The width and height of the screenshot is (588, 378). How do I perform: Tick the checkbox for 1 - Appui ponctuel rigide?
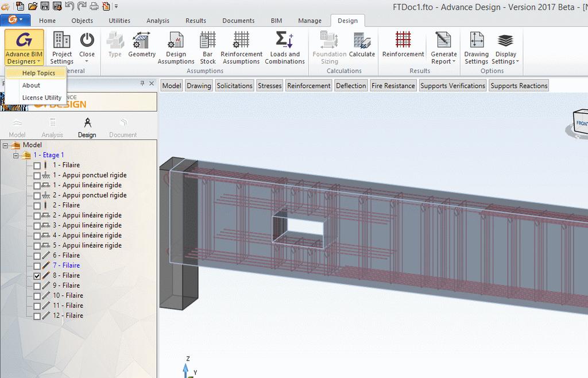pyautogui.click(x=37, y=176)
